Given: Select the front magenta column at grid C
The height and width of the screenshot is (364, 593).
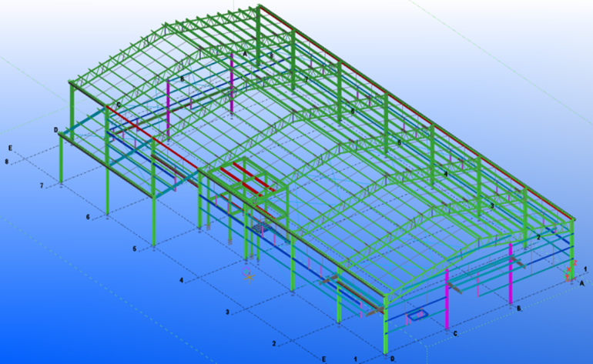Looking at the screenshot, I should pyautogui.click(x=447, y=299).
